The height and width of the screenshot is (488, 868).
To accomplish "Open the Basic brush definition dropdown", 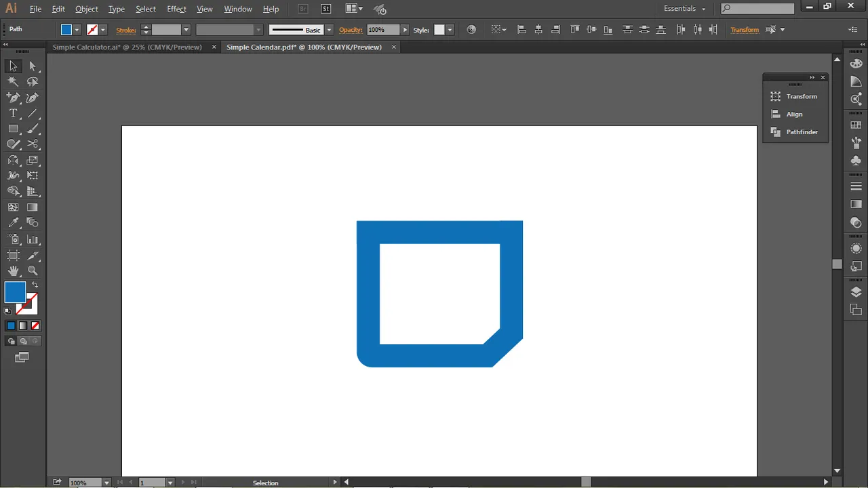I will (x=329, y=30).
